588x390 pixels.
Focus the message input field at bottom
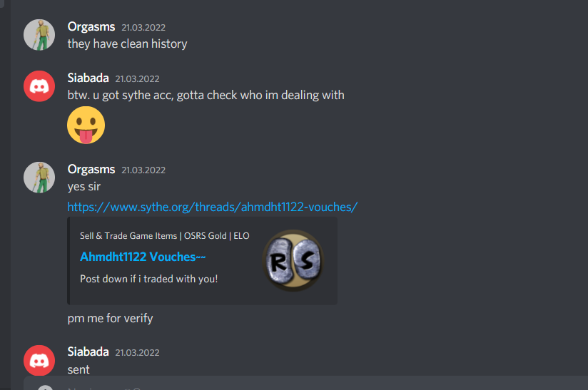(x=305, y=384)
